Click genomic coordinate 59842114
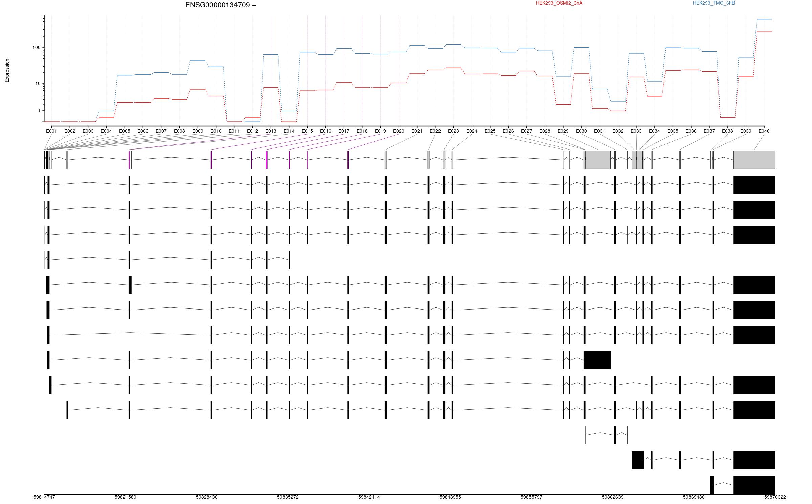This screenshot has width=812, height=504. coord(369,497)
